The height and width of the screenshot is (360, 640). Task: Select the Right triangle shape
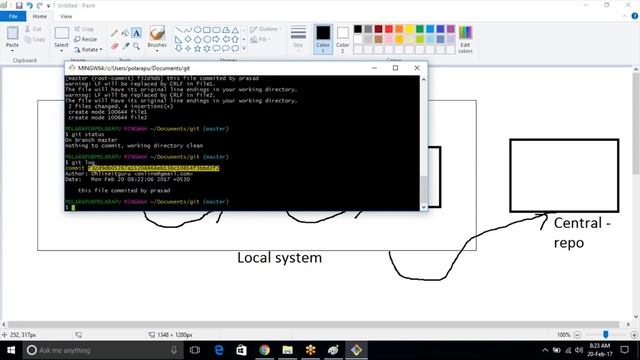tap(178, 40)
